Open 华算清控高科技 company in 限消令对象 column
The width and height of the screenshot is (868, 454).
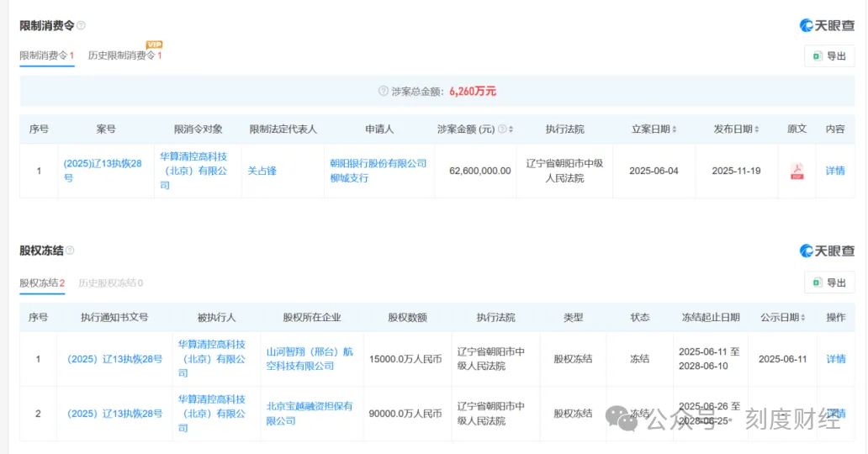pos(193,171)
